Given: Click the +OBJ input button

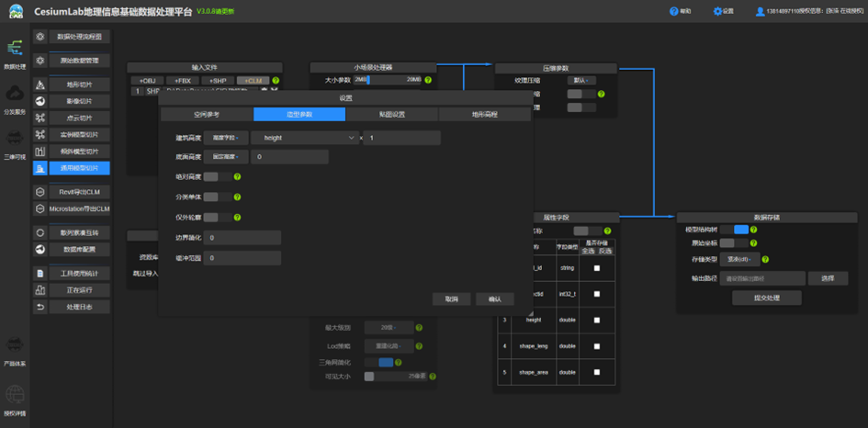Looking at the screenshot, I should tap(147, 80).
